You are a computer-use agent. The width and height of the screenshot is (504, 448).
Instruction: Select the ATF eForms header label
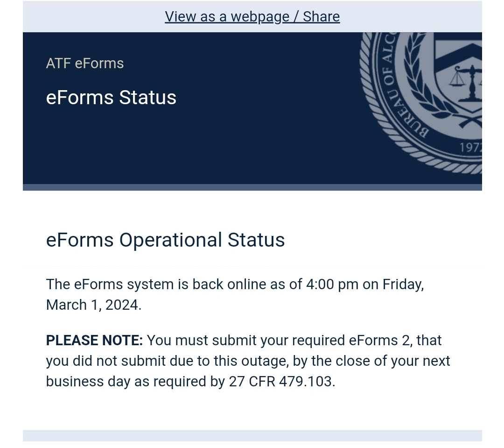tap(85, 64)
